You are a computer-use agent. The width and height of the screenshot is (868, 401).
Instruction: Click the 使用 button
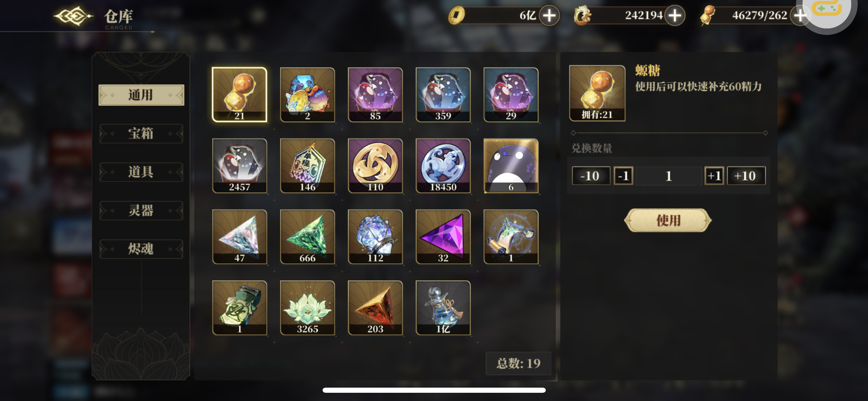point(668,220)
